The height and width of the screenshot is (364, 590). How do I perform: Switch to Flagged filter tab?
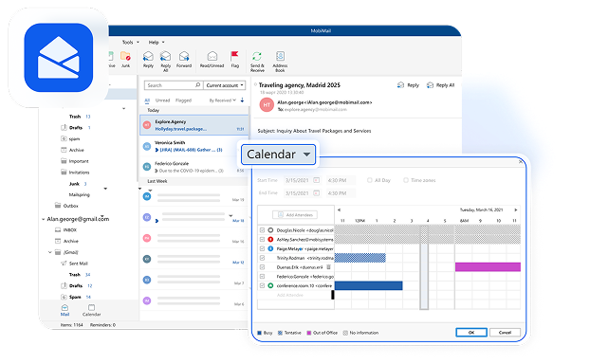pyautogui.click(x=183, y=100)
